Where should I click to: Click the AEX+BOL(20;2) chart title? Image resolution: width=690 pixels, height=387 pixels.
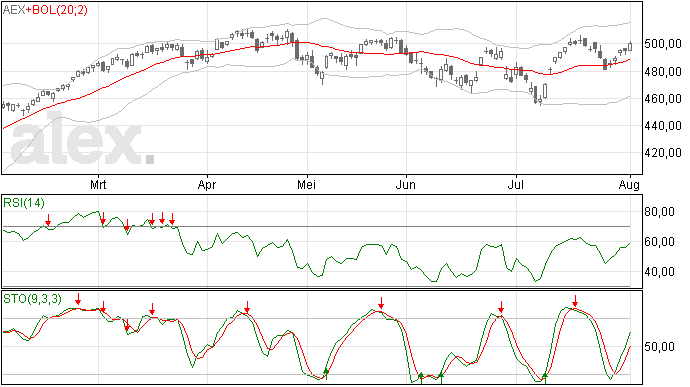[45, 10]
